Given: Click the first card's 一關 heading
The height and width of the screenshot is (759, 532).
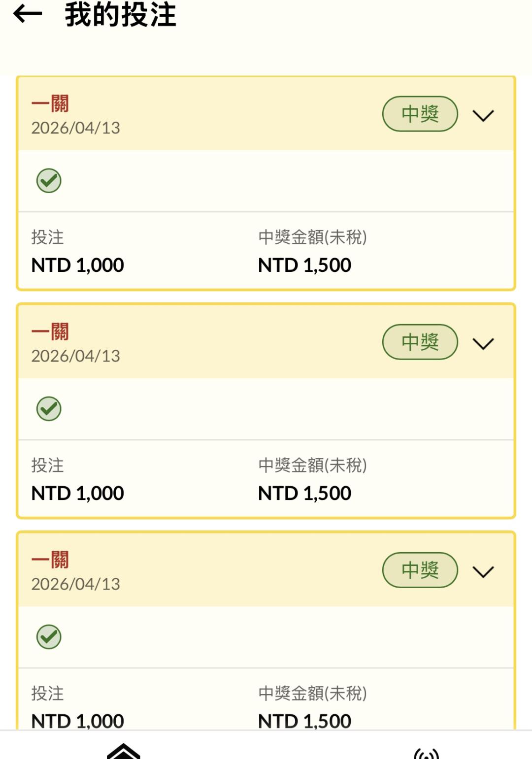Looking at the screenshot, I should [x=50, y=104].
